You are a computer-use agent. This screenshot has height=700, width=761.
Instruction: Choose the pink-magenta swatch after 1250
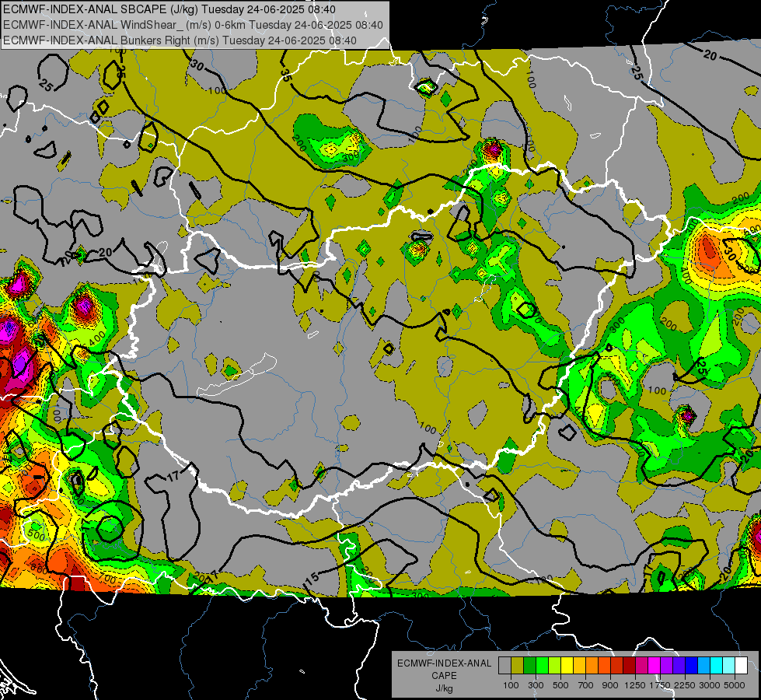click(x=641, y=666)
